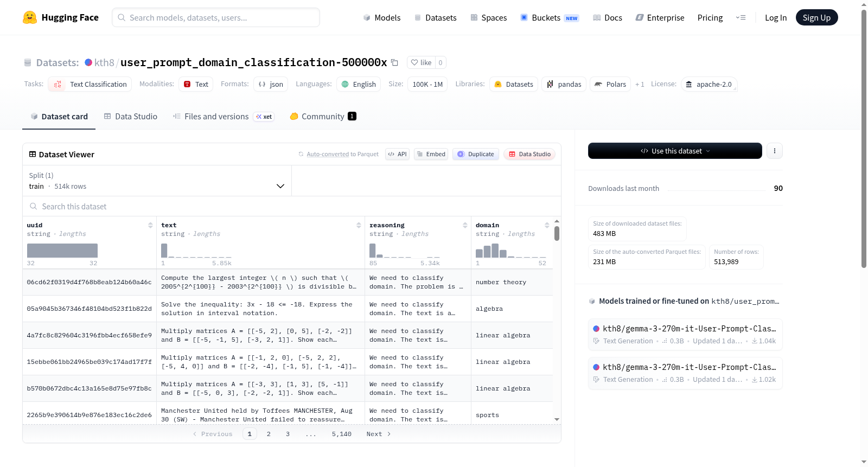Click the Log In link
Screen dimensions: 868x467
click(776, 18)
